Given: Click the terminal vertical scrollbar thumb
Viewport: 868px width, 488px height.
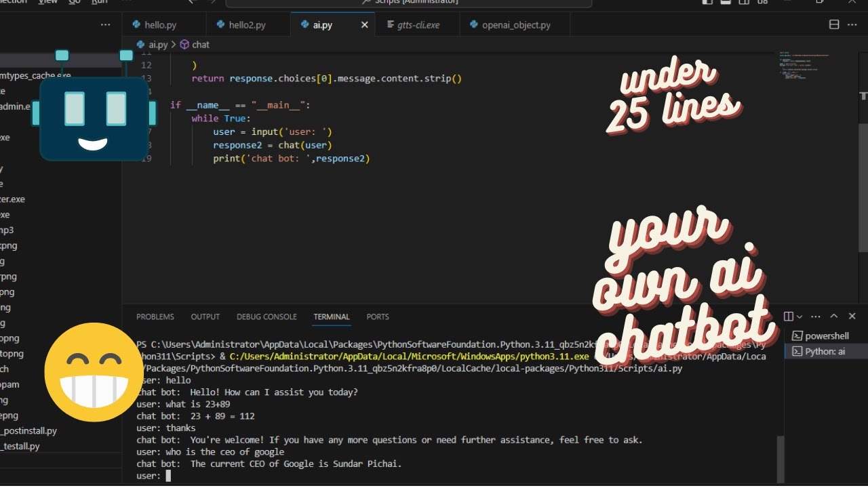Looking at the screenshot, I should click(x=780, y=458).
